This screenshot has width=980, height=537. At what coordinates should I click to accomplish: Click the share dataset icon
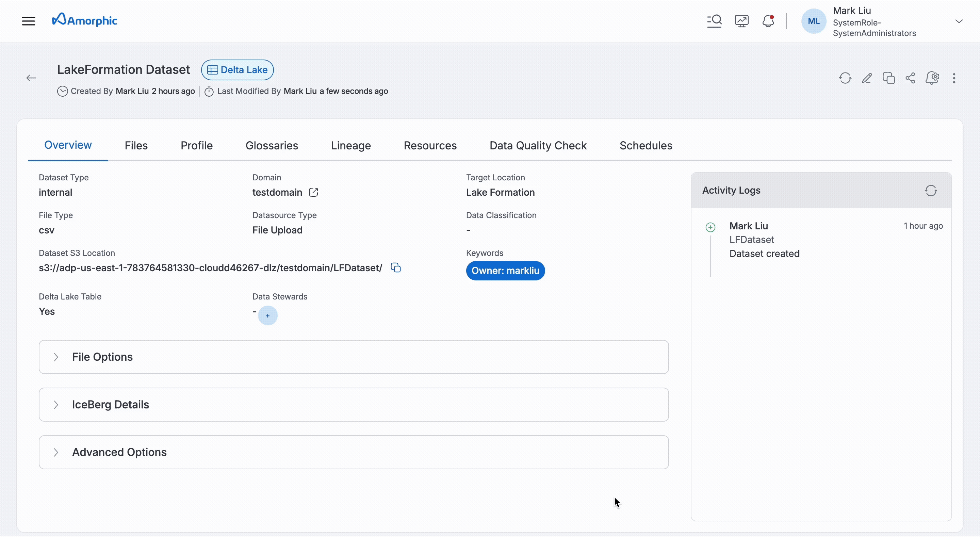(x=910, y=78)
